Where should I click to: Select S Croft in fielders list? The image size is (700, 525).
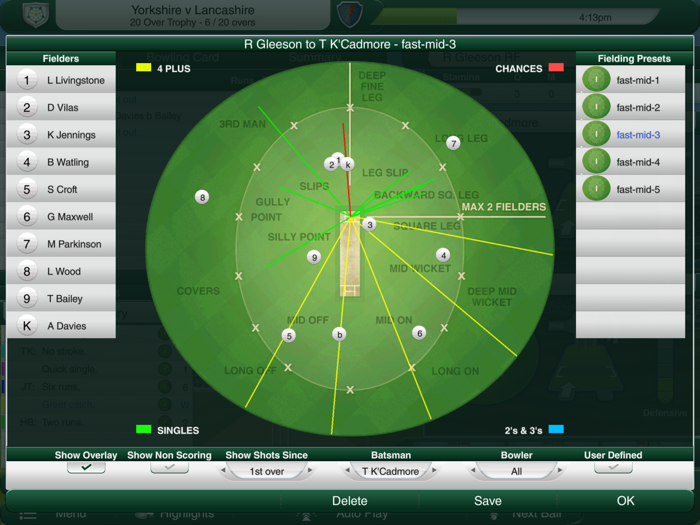pyautogui.click(x=61, y=189)
